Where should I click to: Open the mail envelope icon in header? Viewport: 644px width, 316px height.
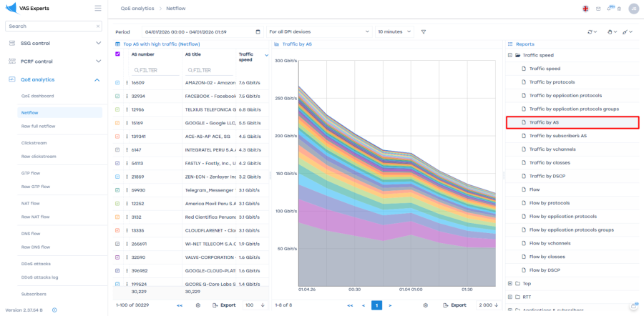point(598,9)
